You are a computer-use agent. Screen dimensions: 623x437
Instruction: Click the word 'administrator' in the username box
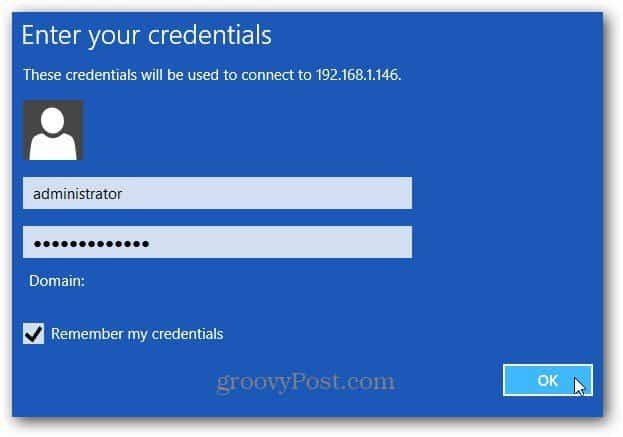click(77, 194)
